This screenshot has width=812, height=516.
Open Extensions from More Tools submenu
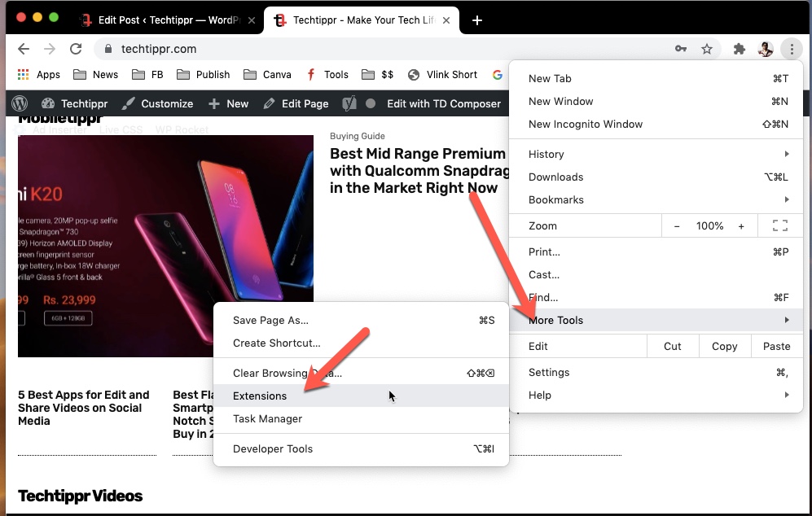(x=361, y=396)
